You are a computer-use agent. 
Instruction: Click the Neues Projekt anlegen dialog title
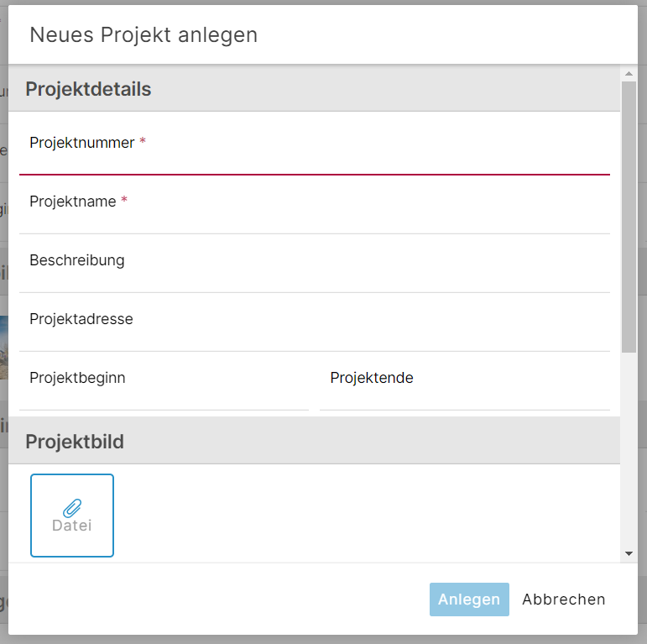(143, 34)
